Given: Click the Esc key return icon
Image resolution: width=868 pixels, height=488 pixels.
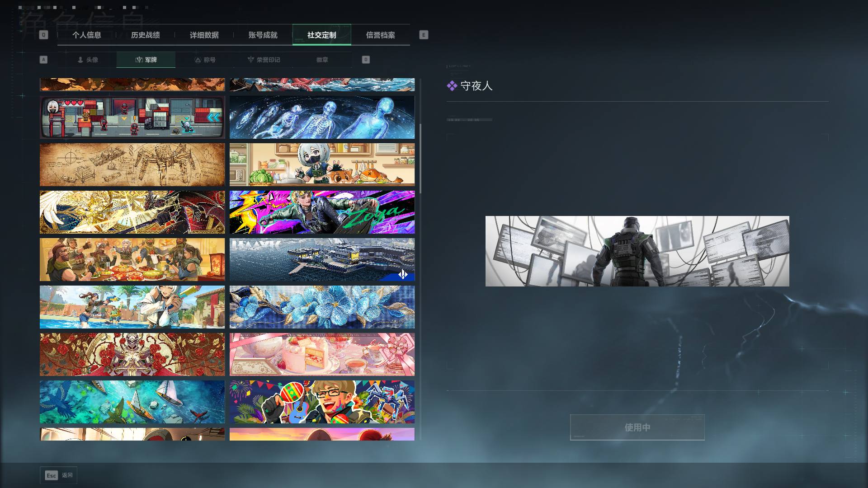Looking at the screenshot, I should [52, 475].
